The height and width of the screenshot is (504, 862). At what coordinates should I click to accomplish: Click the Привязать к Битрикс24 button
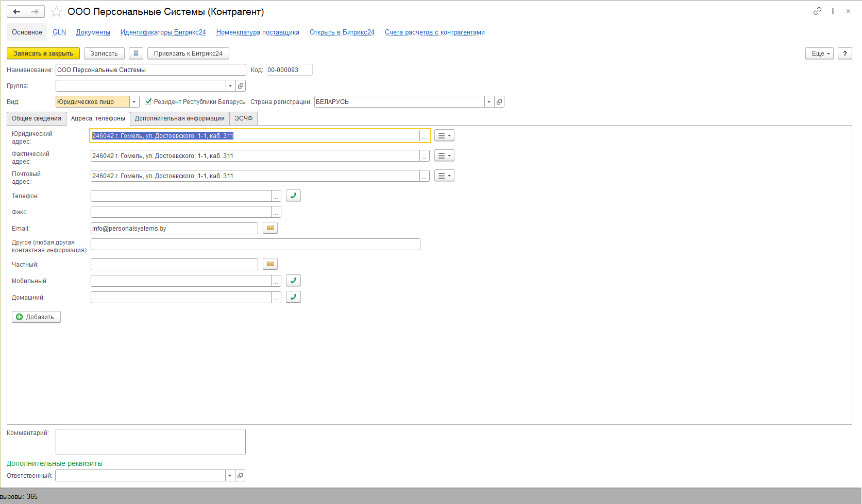click(x=188, y=54)
